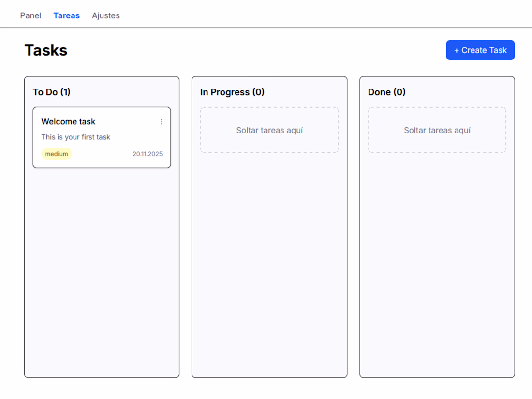Click the plus sign in Create Task
This screenshot has width=532, height=399.
click(x=457, y=50)
